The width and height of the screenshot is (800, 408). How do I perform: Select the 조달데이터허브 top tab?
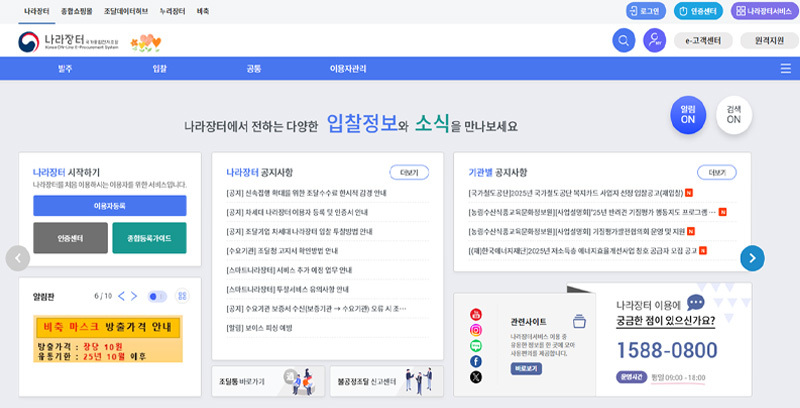pyautogui.click(x=126, y=11)
